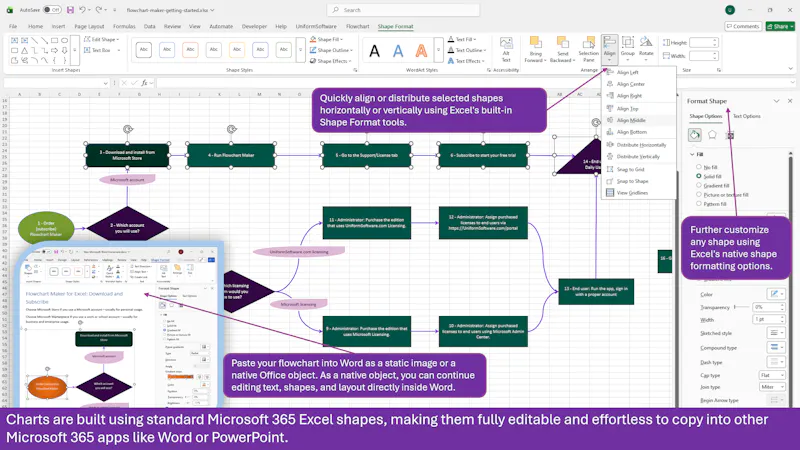Pick the black fill WordArt A style

pos(374,51)
